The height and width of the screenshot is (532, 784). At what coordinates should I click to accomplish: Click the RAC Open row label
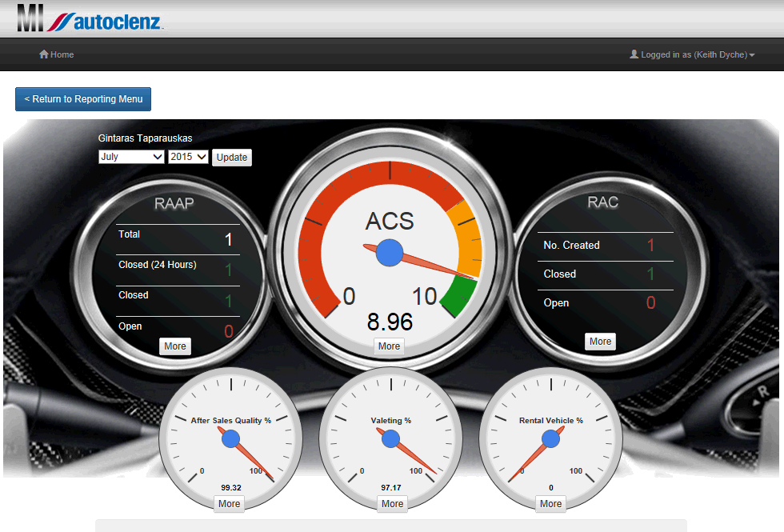point(556,303)
